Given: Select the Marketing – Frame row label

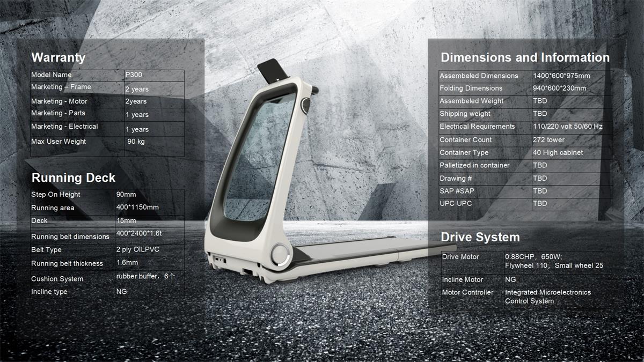Looking at the screenshot, I should [x=61, y=87].
